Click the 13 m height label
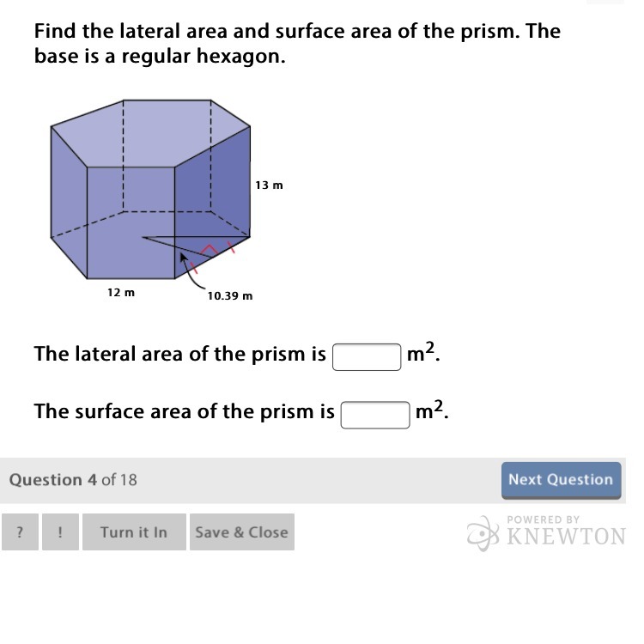The height and width of the screenshot is (644, 644). click(269, 185)
